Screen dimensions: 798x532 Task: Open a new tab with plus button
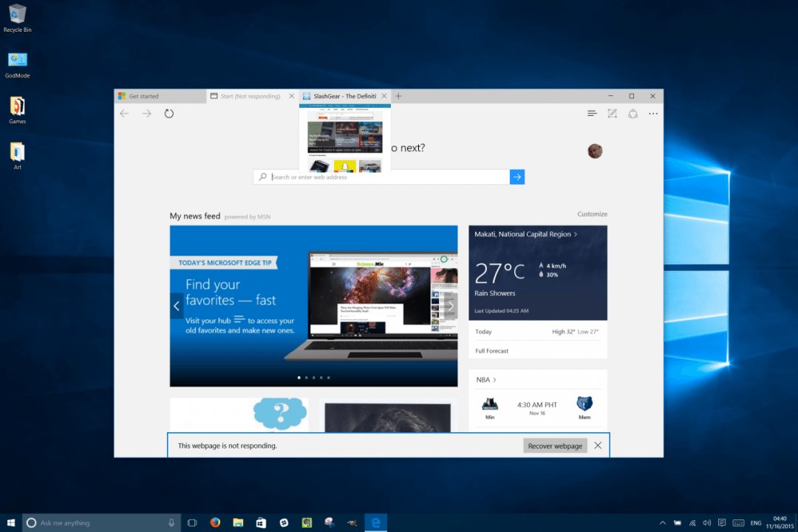point(398,96)
